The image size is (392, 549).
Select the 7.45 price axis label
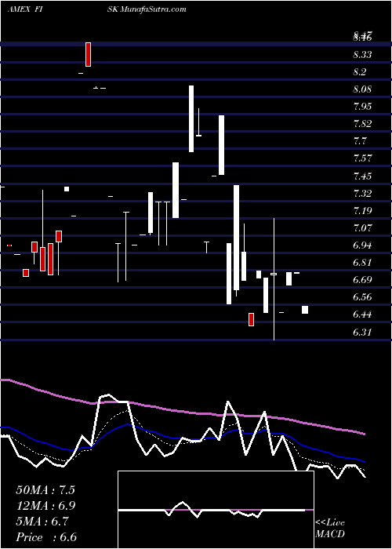coord(362,176)
